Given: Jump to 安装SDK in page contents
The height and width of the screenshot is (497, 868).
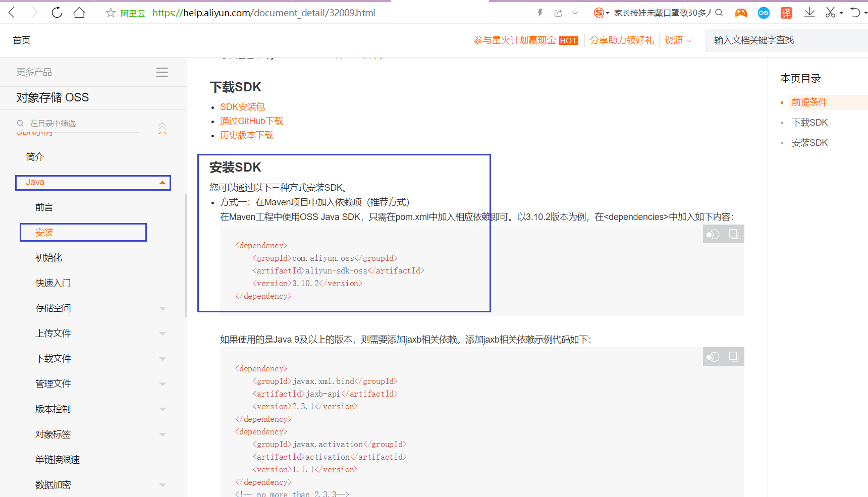Looking at the screenshot, I should 809,143.
